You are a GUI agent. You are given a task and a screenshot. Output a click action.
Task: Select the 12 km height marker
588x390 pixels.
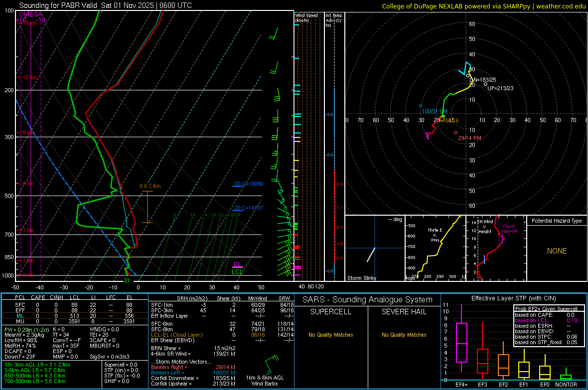(29, 77)
